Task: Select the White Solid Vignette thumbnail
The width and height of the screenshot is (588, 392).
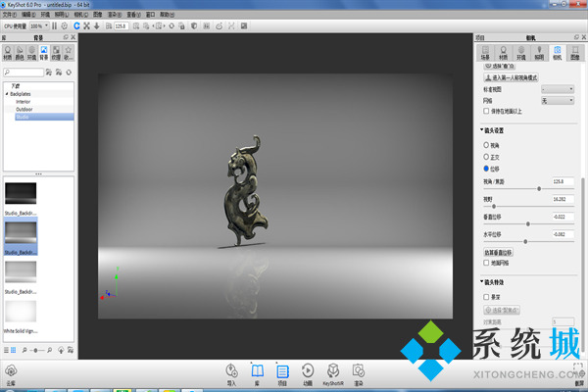Action: click(22, 314)
